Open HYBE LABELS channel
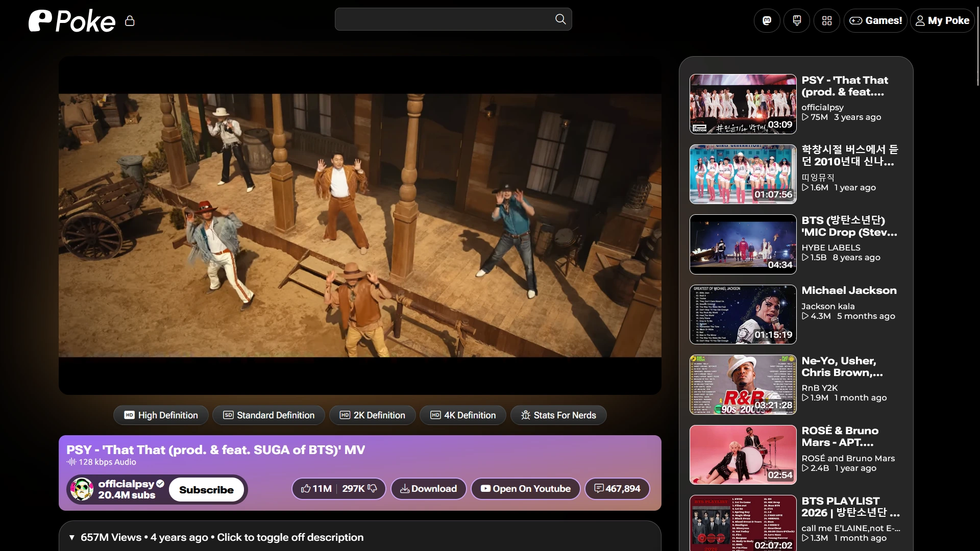Viewport: 980px width, 551px height. [x=830, y=247]
